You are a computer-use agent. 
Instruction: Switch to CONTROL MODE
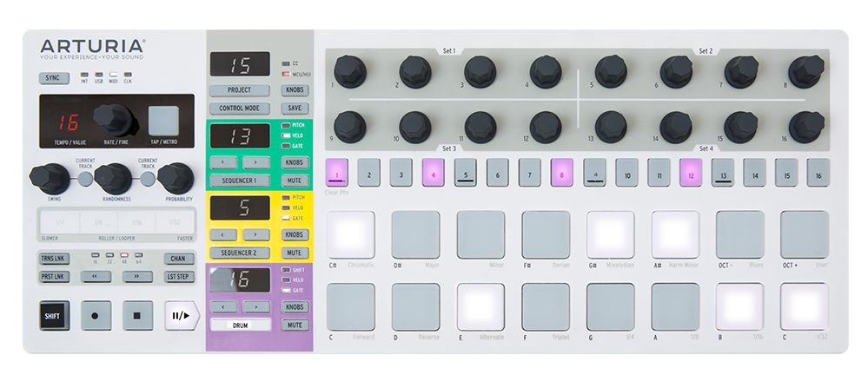pyautogui.click(x=240, y=109)
